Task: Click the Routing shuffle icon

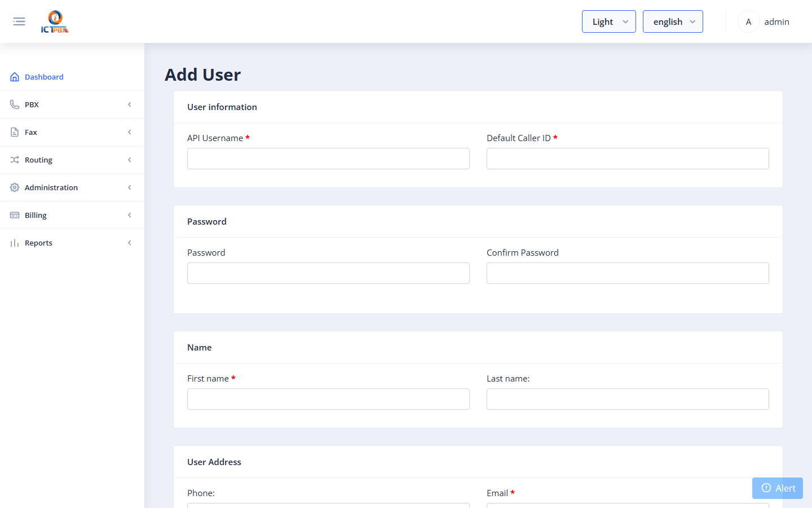Action: click(15, 160)
